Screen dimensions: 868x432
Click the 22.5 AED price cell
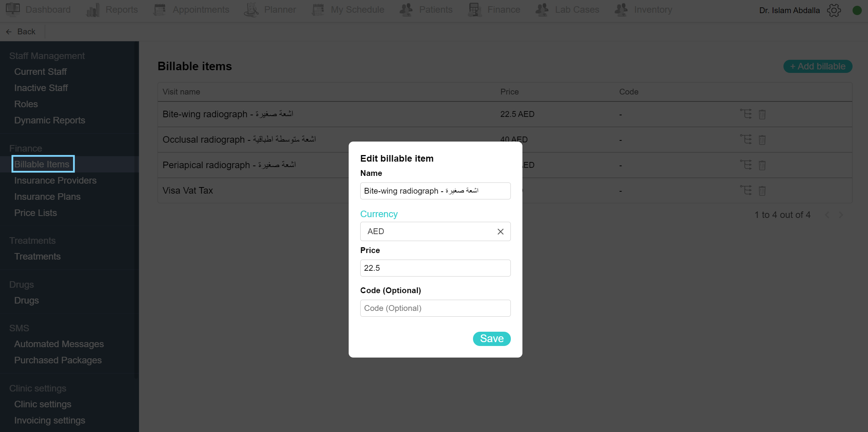[517, 114]
